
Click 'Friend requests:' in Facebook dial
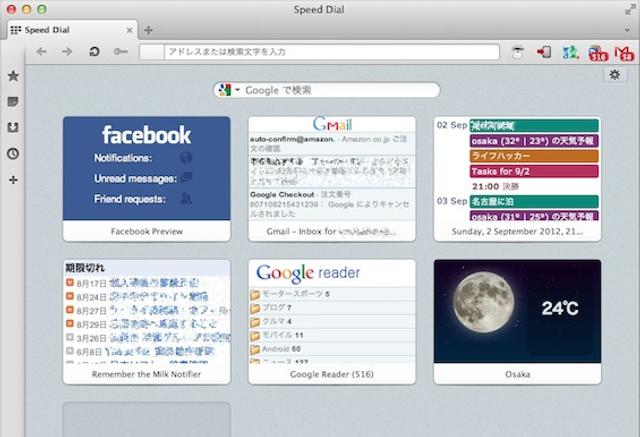pos(130,199)
